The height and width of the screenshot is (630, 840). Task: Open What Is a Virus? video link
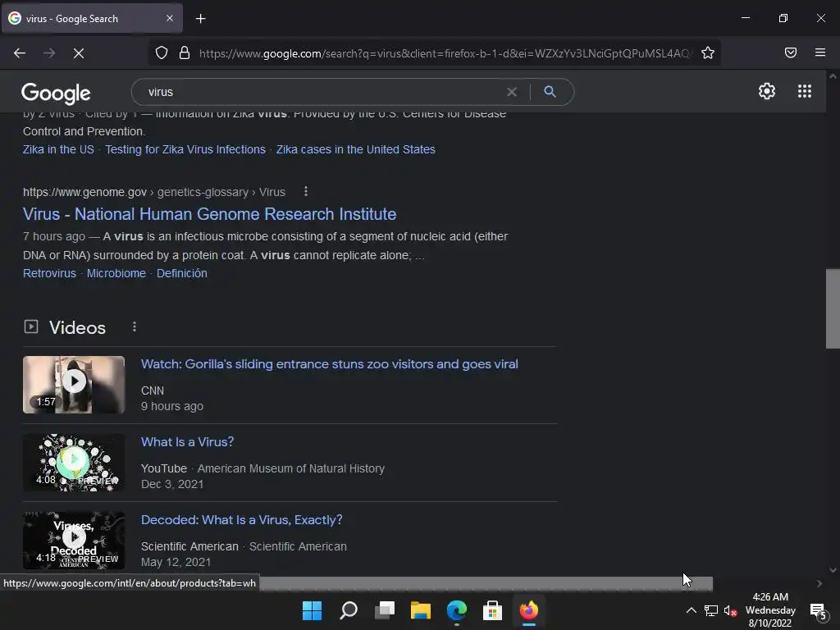tap(188, 442)
